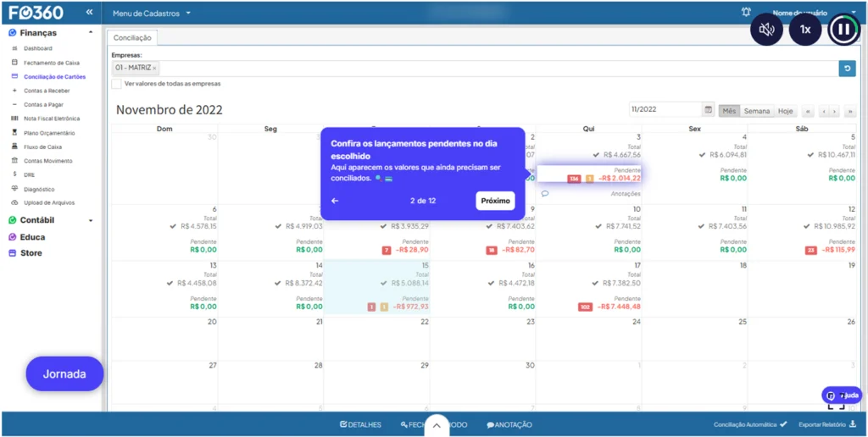Click the red 23 badge on day 12
This screenshot has height=437, width=868.
(811, 251)
